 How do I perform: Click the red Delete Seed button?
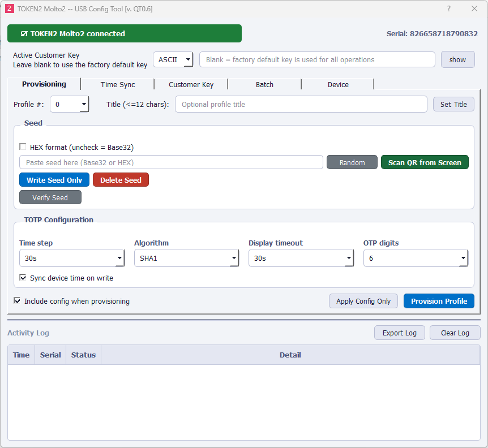point(121,180)
